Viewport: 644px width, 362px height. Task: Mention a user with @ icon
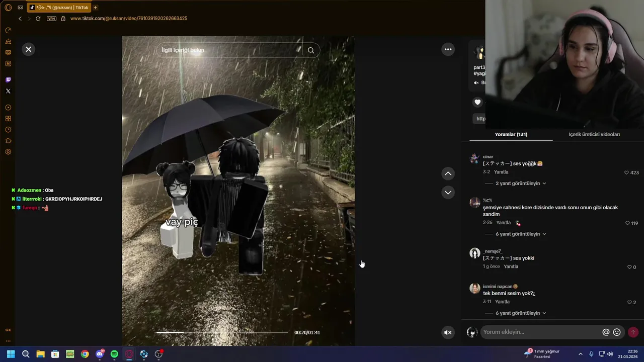pyautogui.click(x=606, y=332)
